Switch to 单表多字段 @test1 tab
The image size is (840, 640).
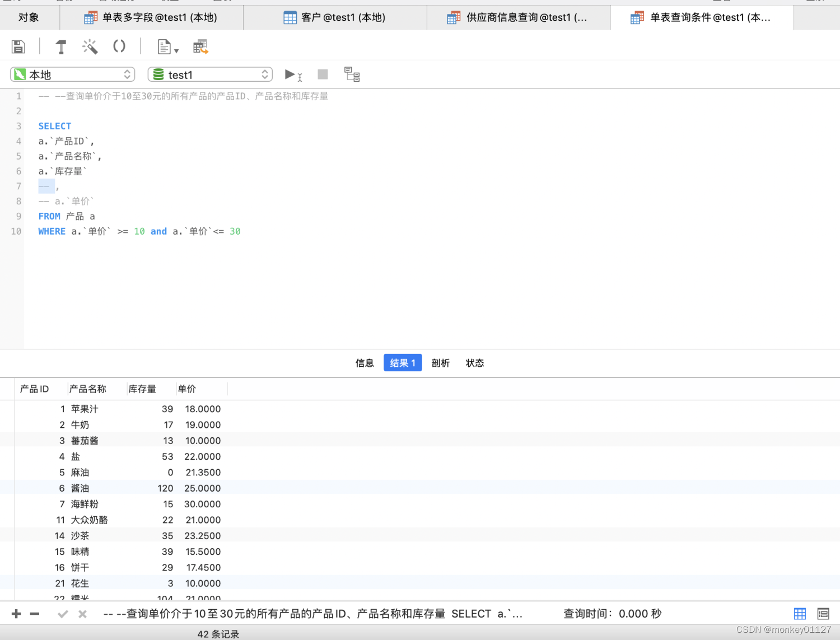click(151, 17)
